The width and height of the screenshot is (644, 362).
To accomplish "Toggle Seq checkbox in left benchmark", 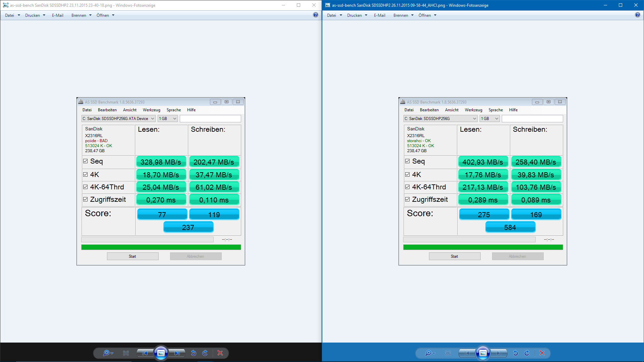I will tap(86, 161).
